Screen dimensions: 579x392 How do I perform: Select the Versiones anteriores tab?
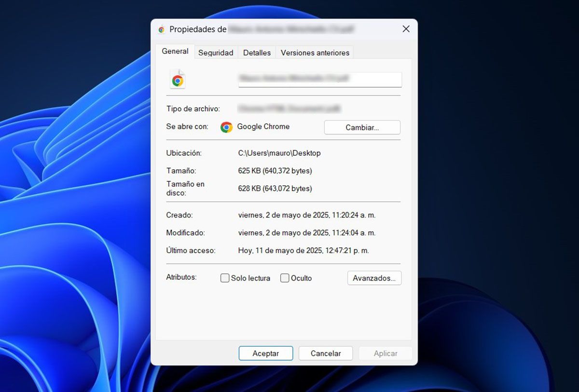point(315,53)
